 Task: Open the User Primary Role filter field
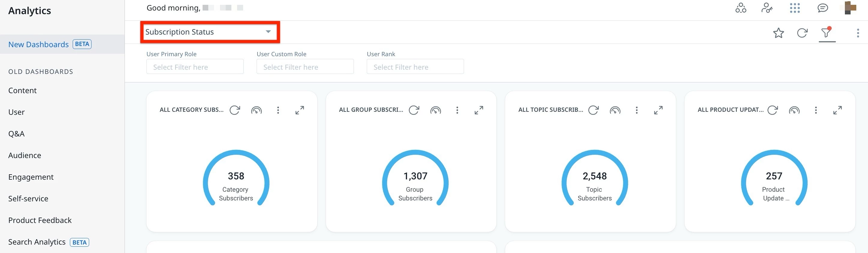coord(195,66)
